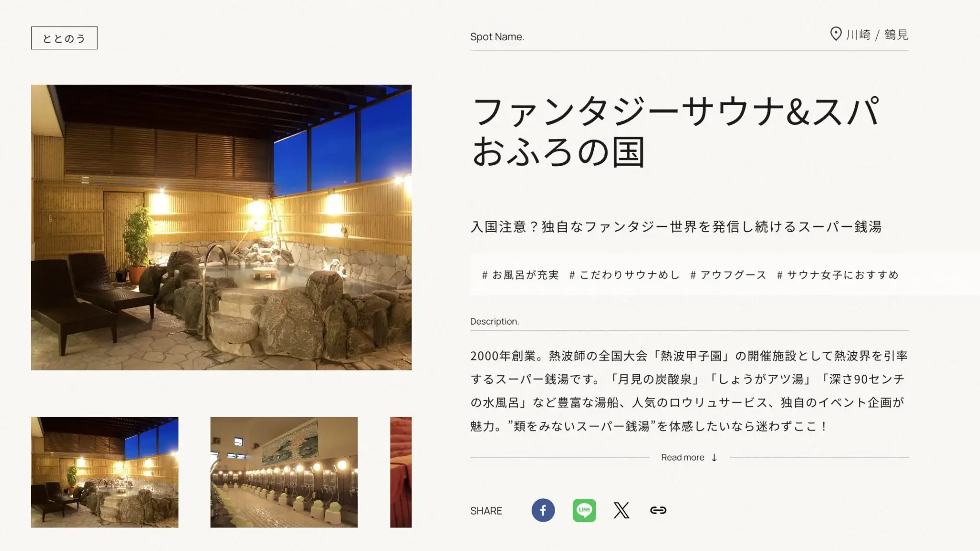This screenshot has height=551, width=980.
Task: Select the お風呂が充実 hashtag
Action: (520, 275)
